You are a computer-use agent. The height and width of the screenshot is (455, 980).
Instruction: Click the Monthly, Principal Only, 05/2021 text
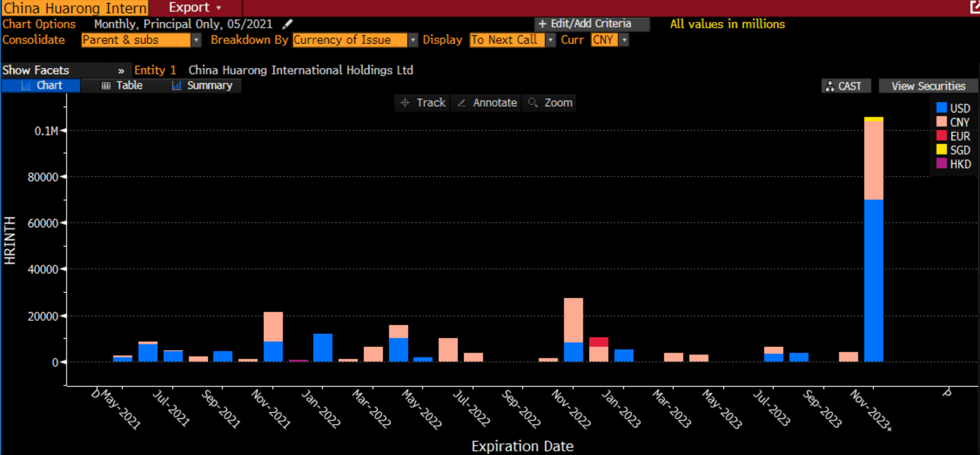[x=183, y=24]
